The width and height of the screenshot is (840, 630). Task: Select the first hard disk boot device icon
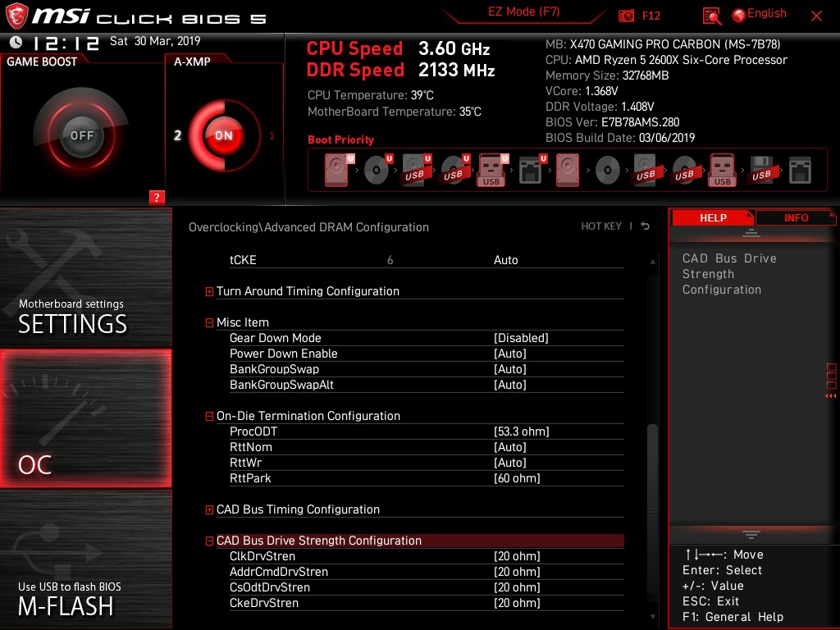click(337, 171)
